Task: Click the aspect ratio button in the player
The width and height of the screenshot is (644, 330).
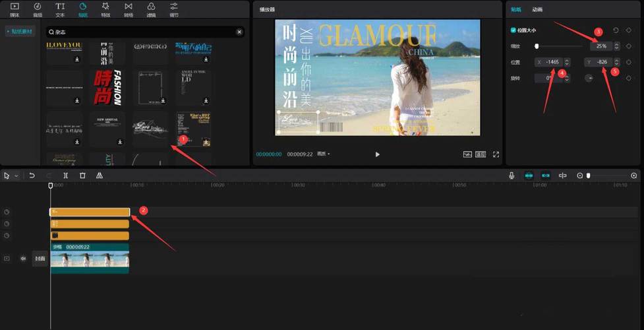Action: point(481,154)
